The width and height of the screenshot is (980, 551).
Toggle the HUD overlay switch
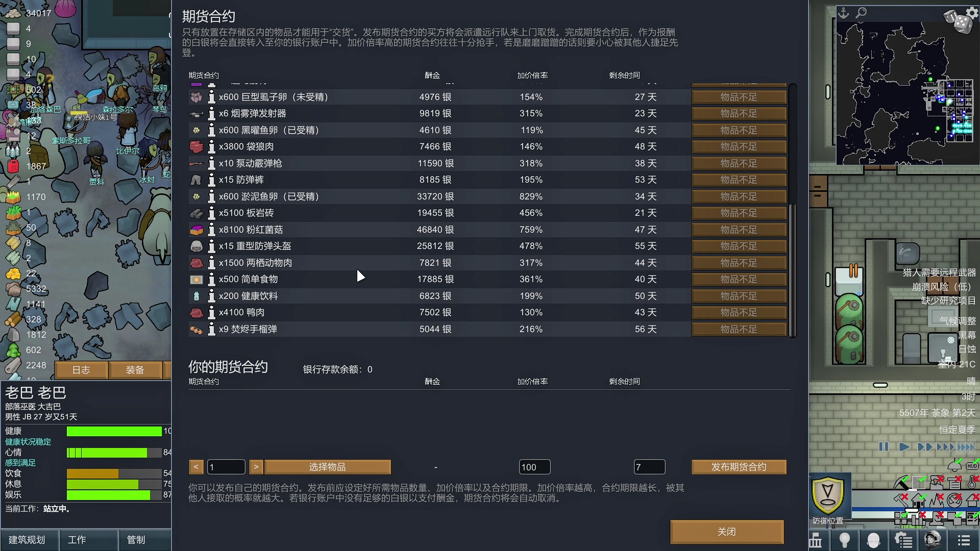[971, 465]
